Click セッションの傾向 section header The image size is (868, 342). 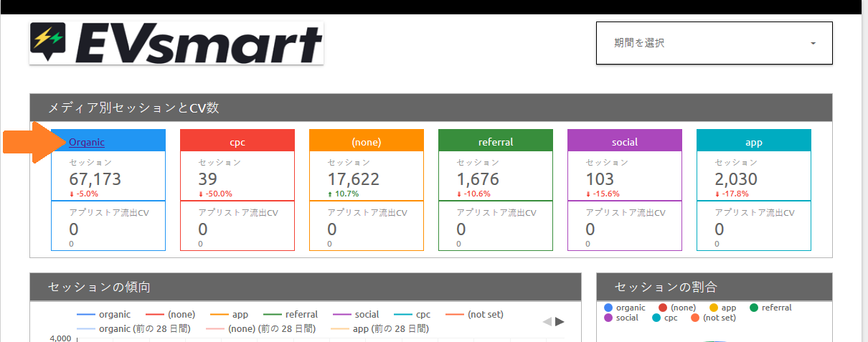click(x=305, y=287)
